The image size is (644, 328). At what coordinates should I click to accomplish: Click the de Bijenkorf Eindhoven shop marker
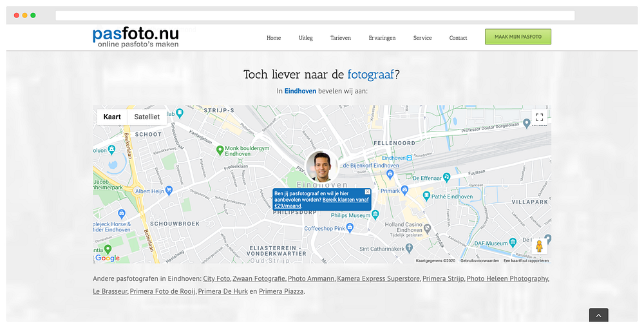[x=390, y=174]
